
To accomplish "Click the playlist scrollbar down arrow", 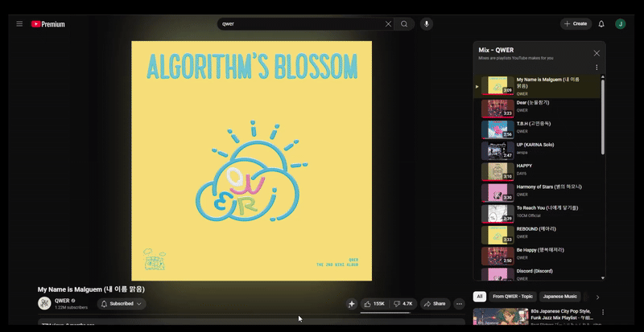I will click(602, 278).
